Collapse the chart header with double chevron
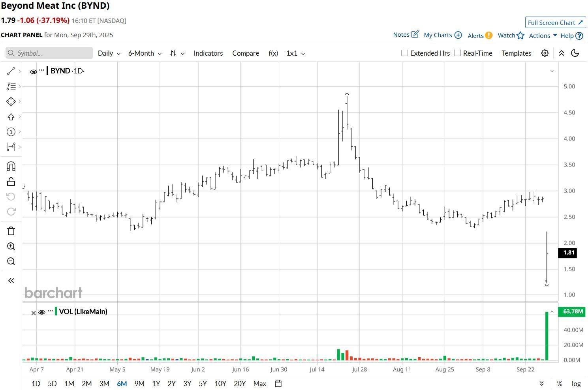This screenshot has width=588, height=390. pyautogui.click(x=561, y=53)
